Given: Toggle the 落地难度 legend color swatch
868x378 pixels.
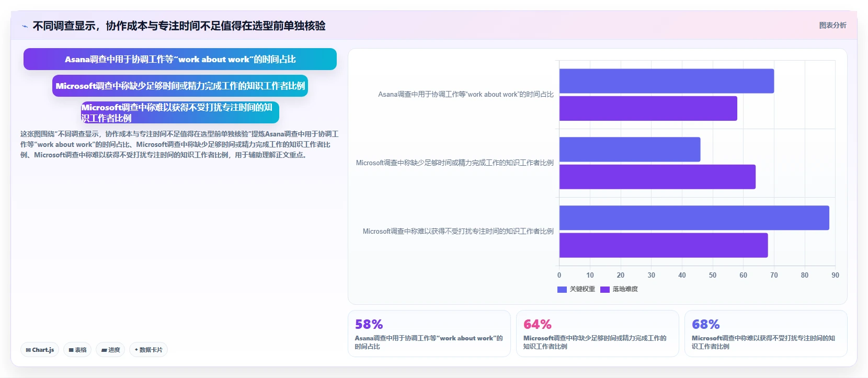Looking at the screenshot, I should tap(605, 289).
